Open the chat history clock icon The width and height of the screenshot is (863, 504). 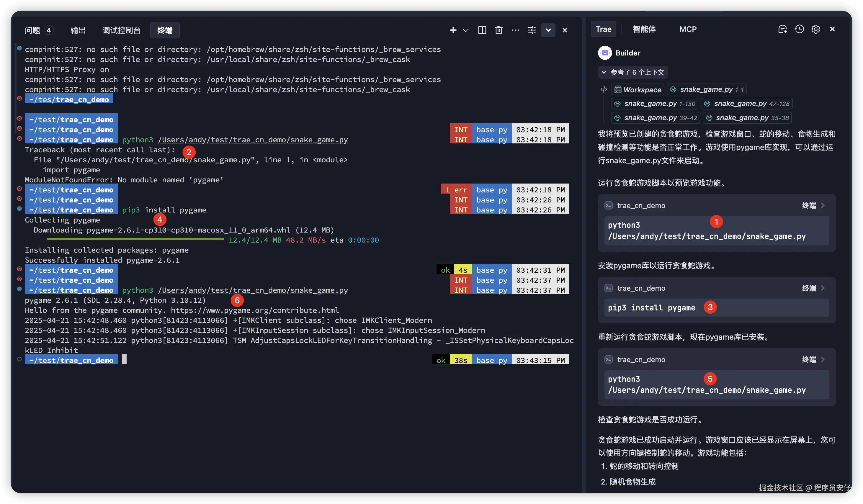[799, 29]
